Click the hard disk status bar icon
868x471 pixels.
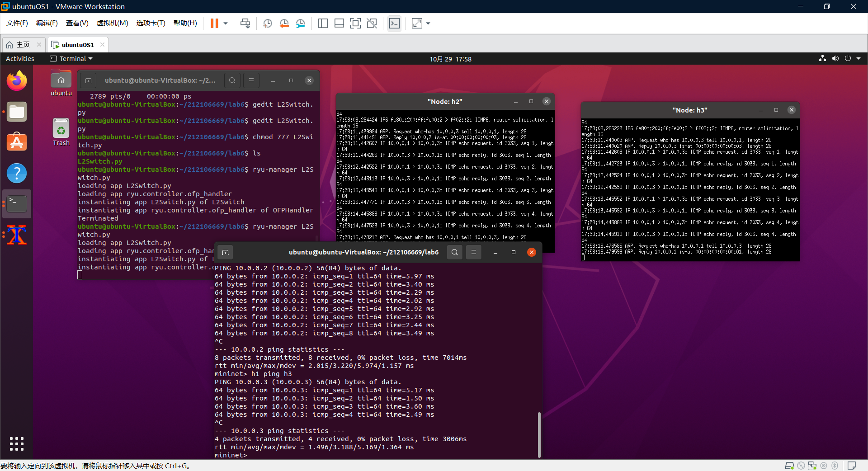pyautogui.click(x=790, y=466)
